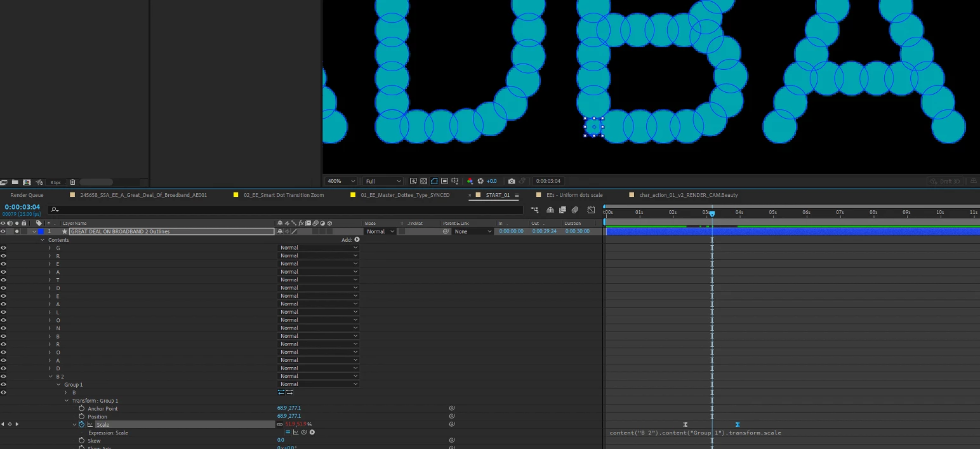The width and height of the screenshot is (980, 449).
Task: Go to the previous Scale keyframe
Action: pos(3,424)
